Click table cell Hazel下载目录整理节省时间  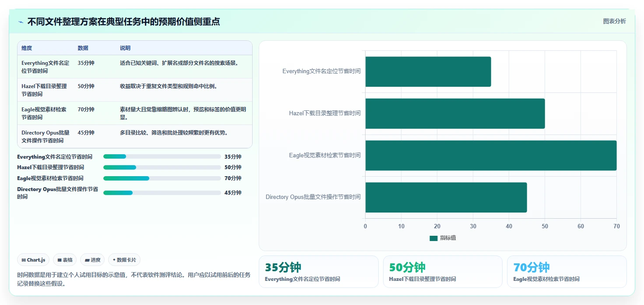pos(46,90)
